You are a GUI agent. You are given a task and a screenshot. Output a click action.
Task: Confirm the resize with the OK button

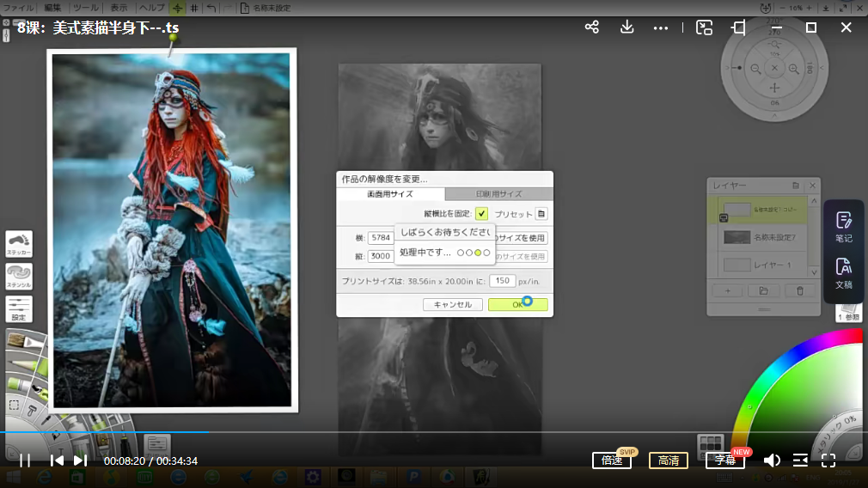pos(517,304)
